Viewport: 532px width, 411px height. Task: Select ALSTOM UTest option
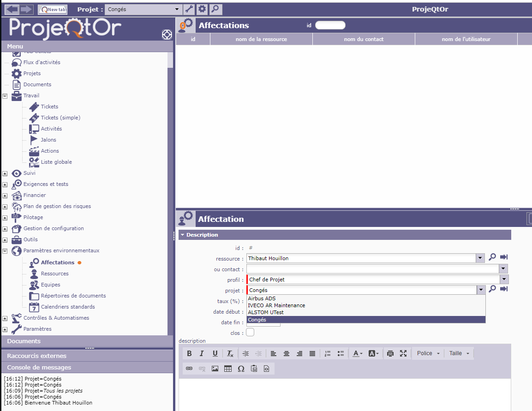(366, 312)
